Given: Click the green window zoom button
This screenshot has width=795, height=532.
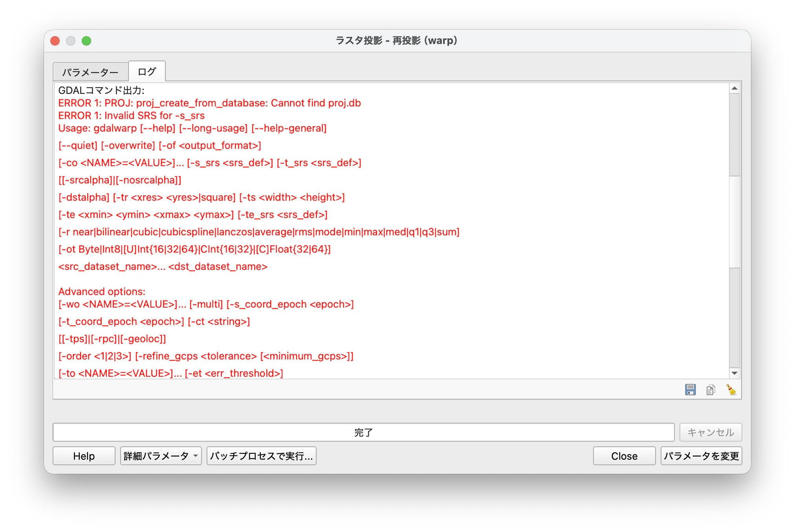Looking at the screenshot, I should point(86,41).
